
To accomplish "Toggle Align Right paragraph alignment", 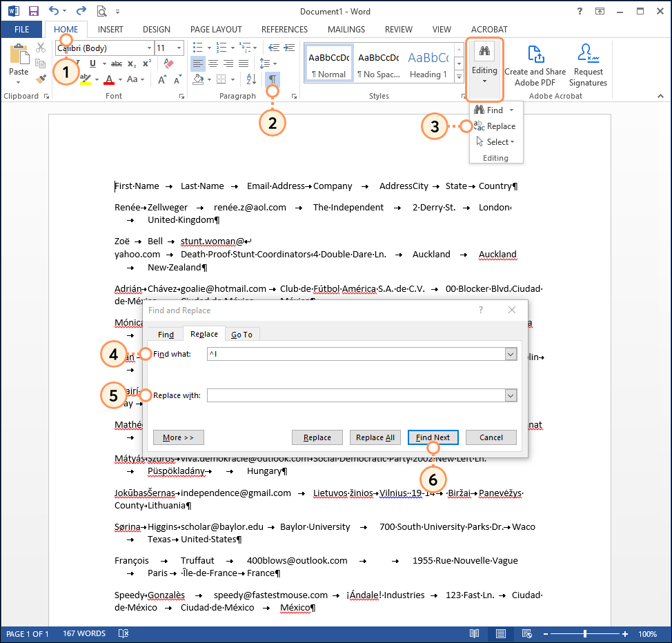I will [x=228, y=63].
